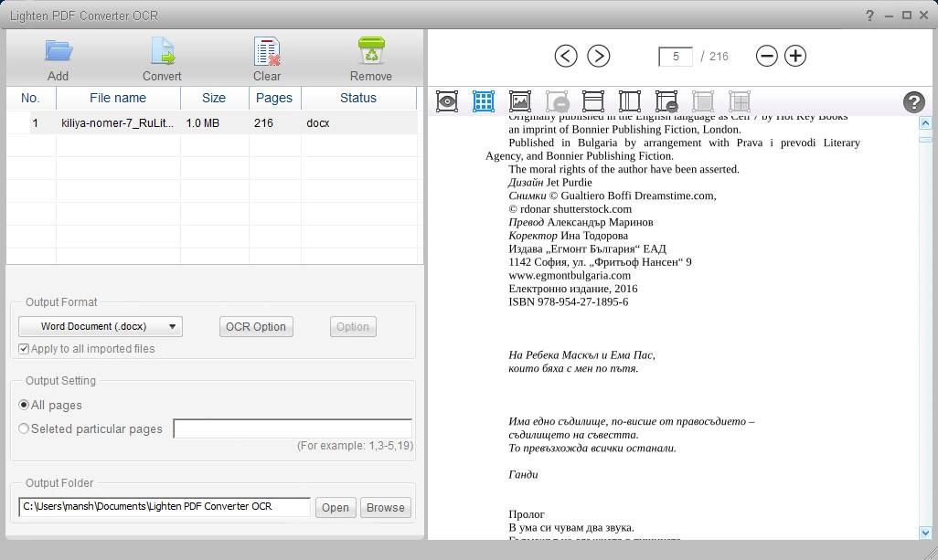The width and height of the screenshot is (938, 560).
Task: Select the blue table grid area tool
Action: coord(484,101)
